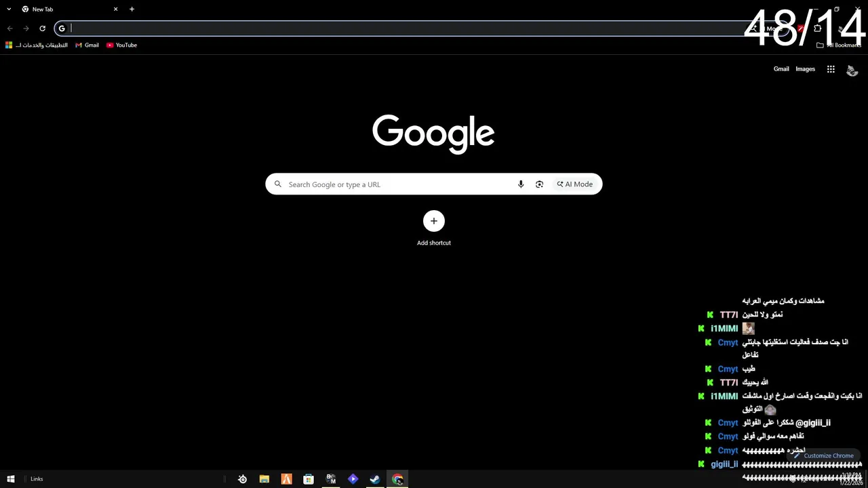Viewport: 868px width, 488px height.
Task: Open the Gmail link on the Google page
Action: 781,69
